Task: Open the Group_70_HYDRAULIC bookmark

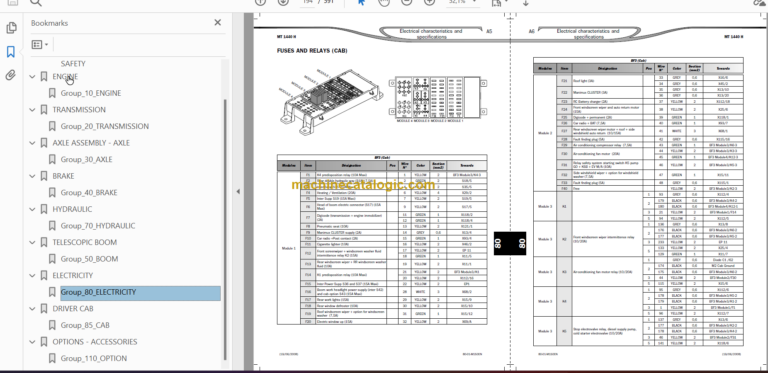Action: tap(98, 226)
